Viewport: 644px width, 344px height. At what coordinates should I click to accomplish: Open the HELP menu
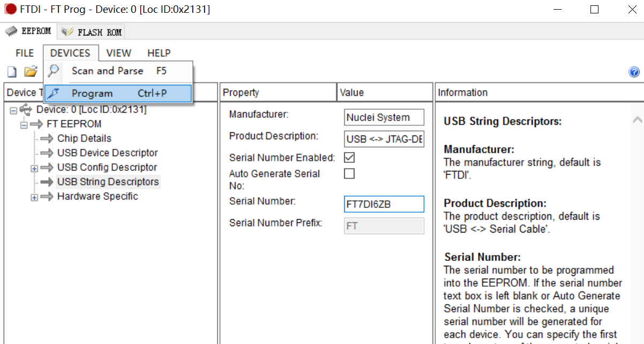pos(159,53)
